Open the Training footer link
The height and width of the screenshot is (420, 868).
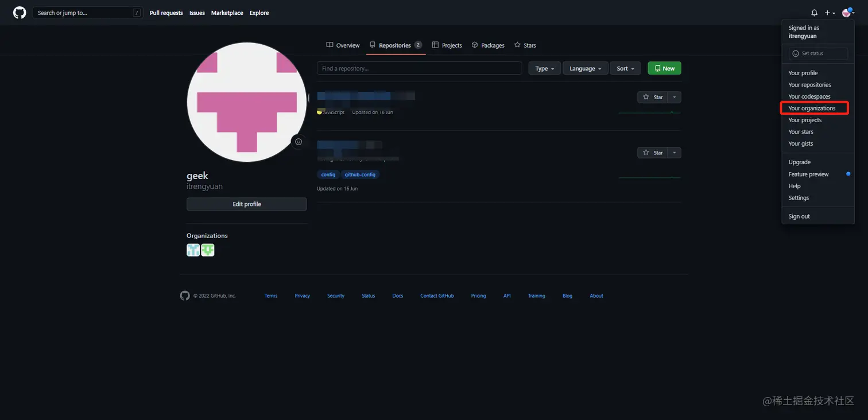click(x=537, y=296)
